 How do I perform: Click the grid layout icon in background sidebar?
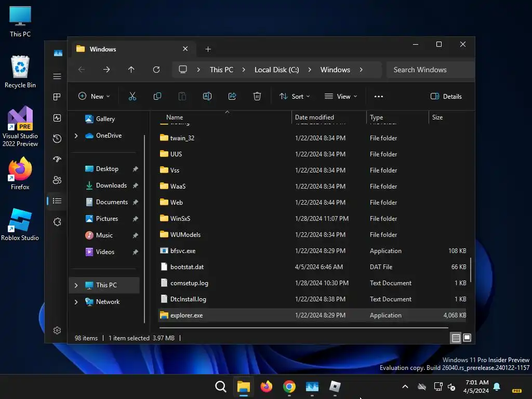[57, 97]
